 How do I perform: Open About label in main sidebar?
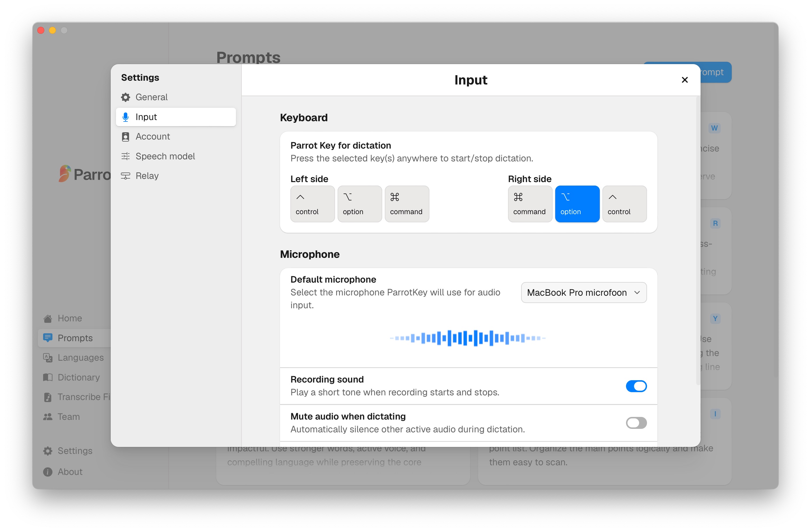70,472
